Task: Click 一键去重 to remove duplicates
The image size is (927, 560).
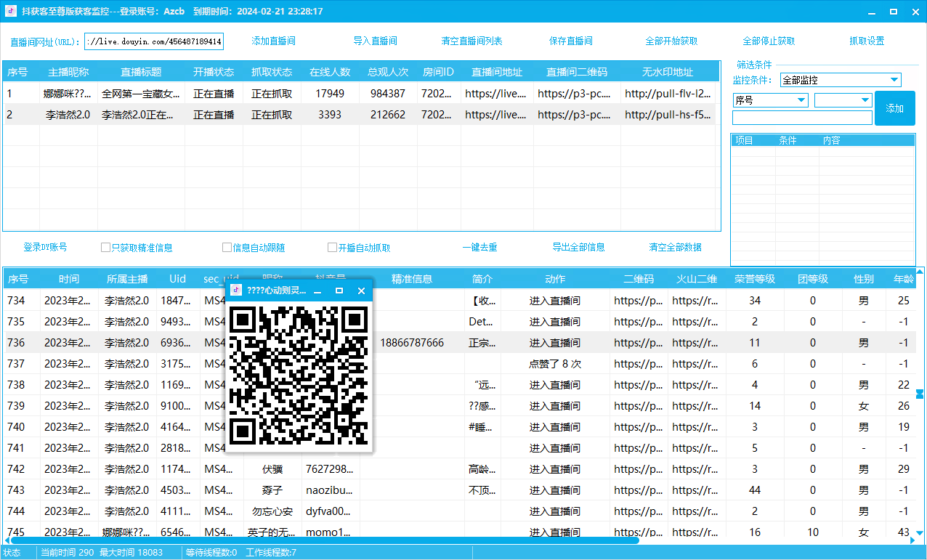Action: click(x=480, y=248)
